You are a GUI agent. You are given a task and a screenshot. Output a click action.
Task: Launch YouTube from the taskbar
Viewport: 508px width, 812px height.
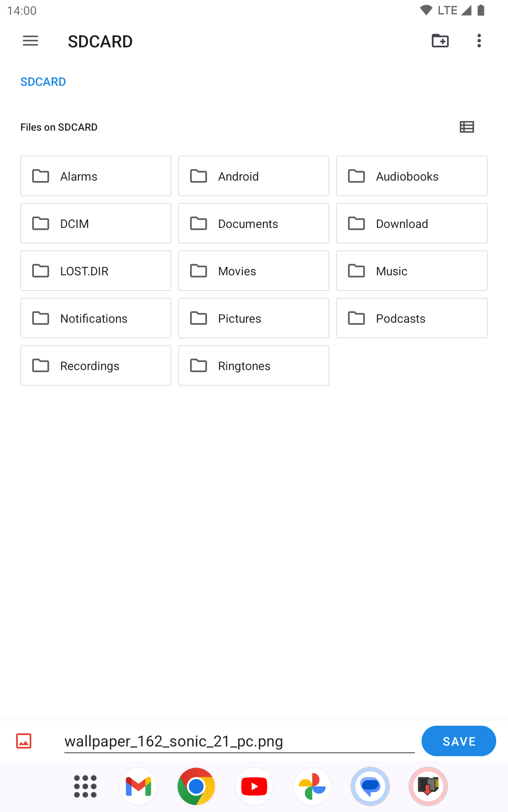click(254, 787)
